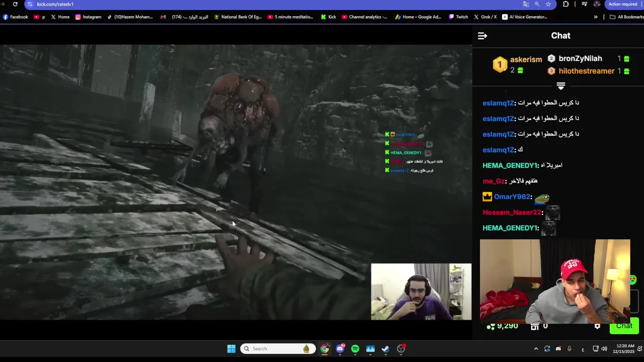This screenshot has height=362, width=644.
Task: Open the All Bookmarks folder
Action: point(626,17)
